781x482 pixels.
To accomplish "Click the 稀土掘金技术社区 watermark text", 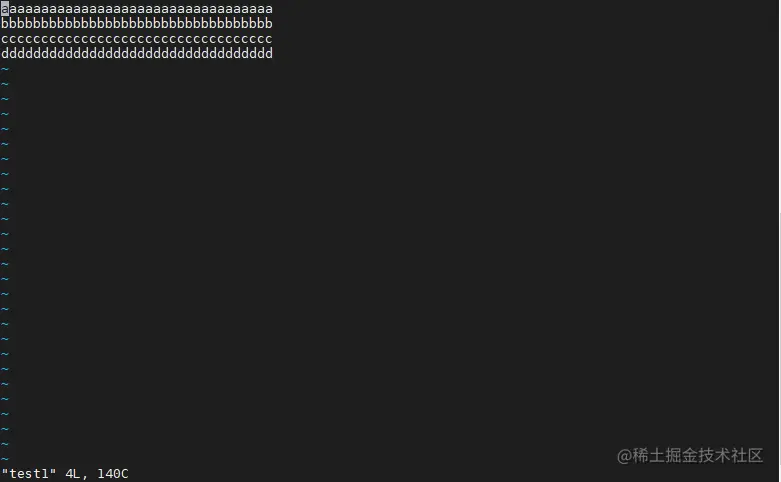I will [x=698, y=455].
